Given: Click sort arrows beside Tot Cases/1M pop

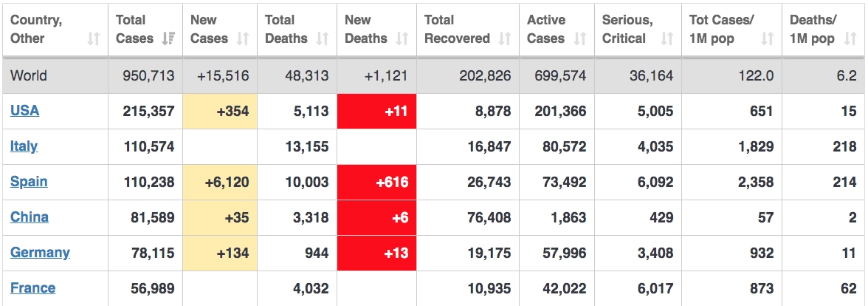Looking at the screenshot, I should pyautogui.click(x=768, y=38).
